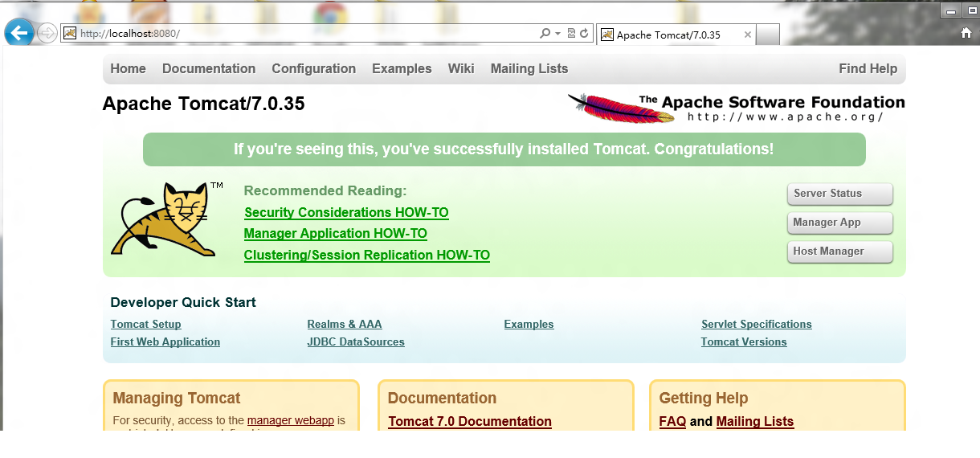Open the manager webapp link
Image resolution: width=980 pixels, height=458 pixels.
click(291, 420)
